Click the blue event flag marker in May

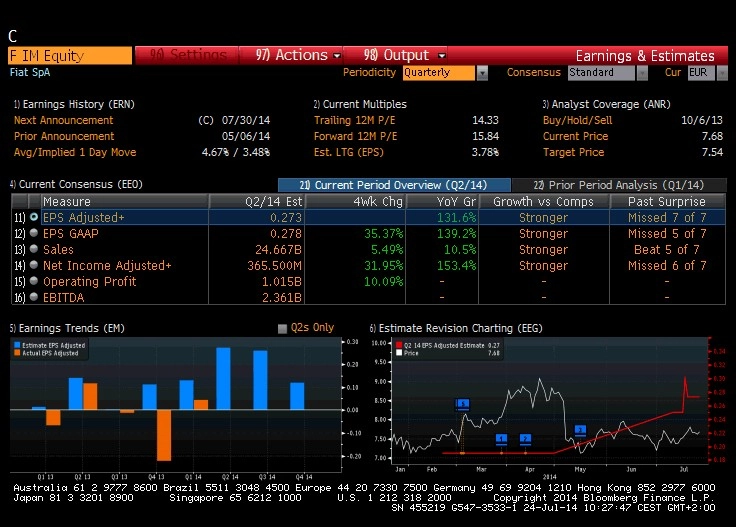point(581,430)
